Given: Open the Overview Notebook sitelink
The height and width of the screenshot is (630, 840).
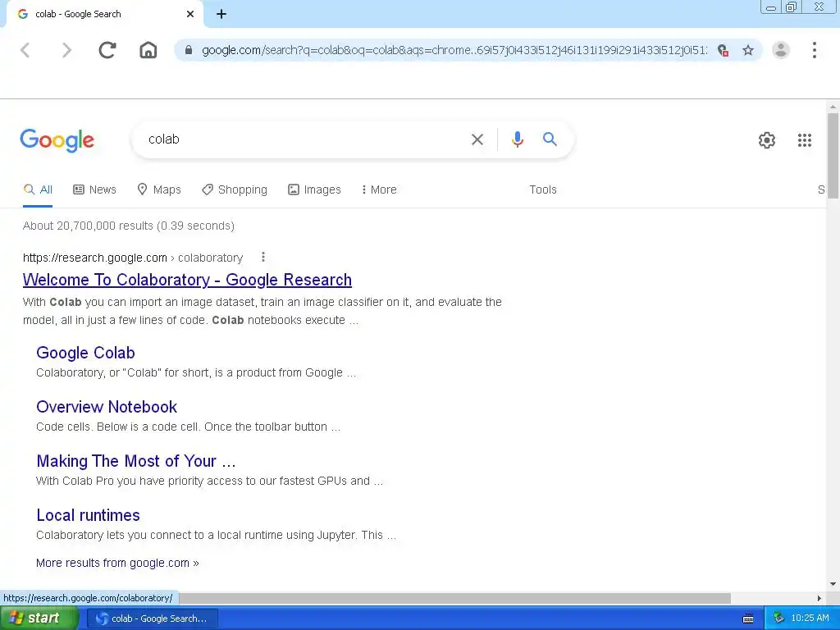Looking at the screenshot, I should [x=107, y=407].
